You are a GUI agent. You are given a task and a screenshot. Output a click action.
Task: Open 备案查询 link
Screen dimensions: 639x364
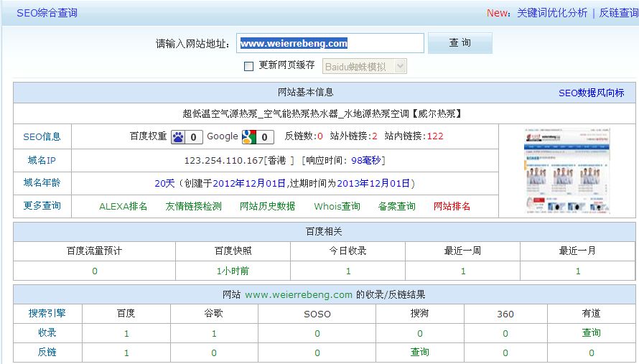396,206
